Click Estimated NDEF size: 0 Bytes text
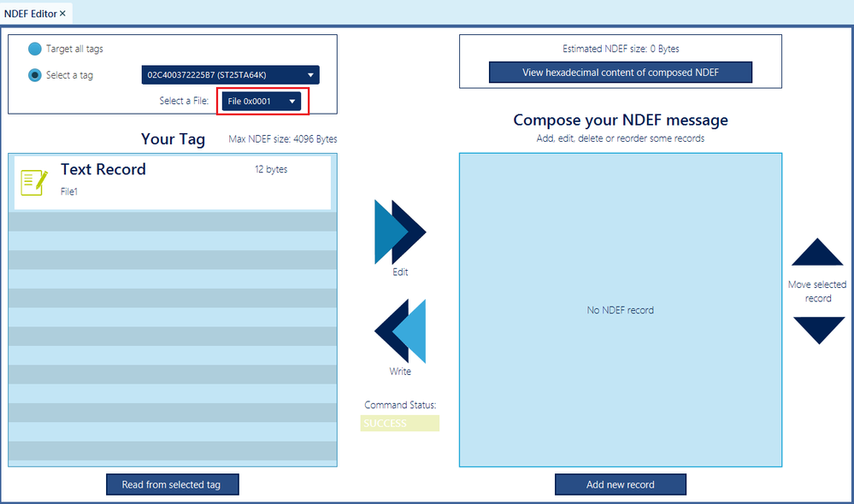 [621, 49]
